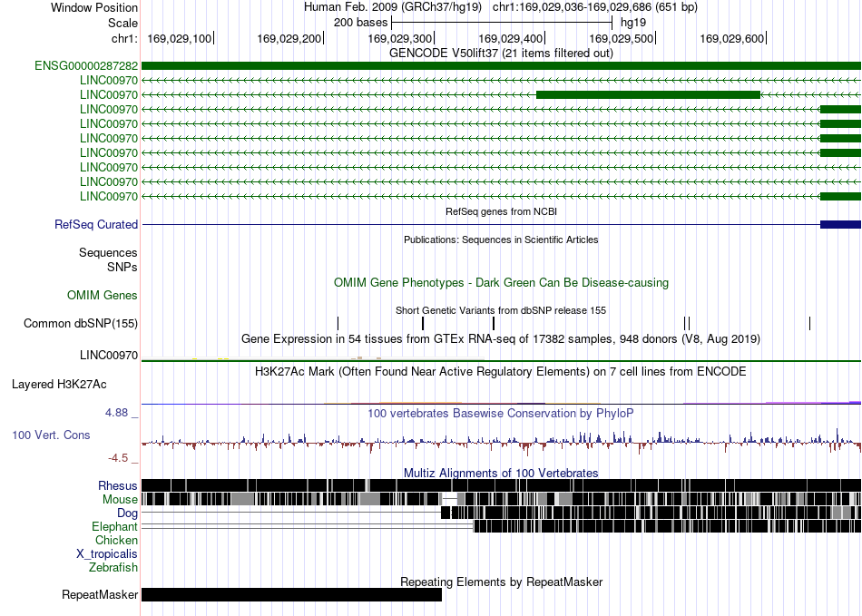Click the dark blue RefSeq Curated exon
The height and width of the screenshot is (616, 862).
pos(840,224)
